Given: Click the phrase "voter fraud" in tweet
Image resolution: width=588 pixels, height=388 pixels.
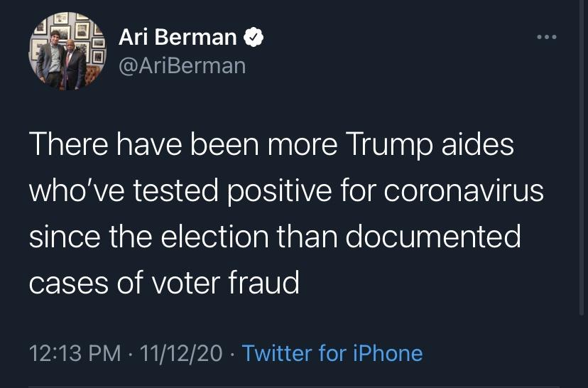Looking at the screenshot, I should coord(227,282).
